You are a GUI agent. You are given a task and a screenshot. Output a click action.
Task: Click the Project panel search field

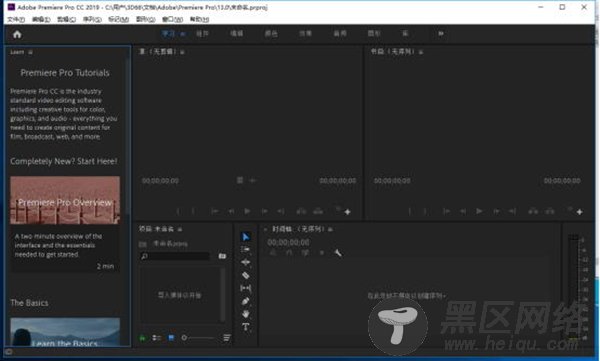175,256
